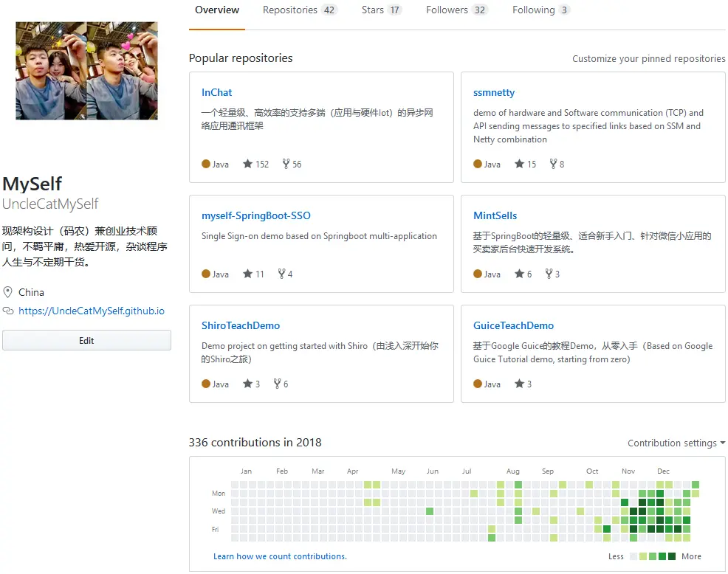This screenshot has width=728, height=574.
Task: Click the Aug month label in graph
Action: point(512,471)
